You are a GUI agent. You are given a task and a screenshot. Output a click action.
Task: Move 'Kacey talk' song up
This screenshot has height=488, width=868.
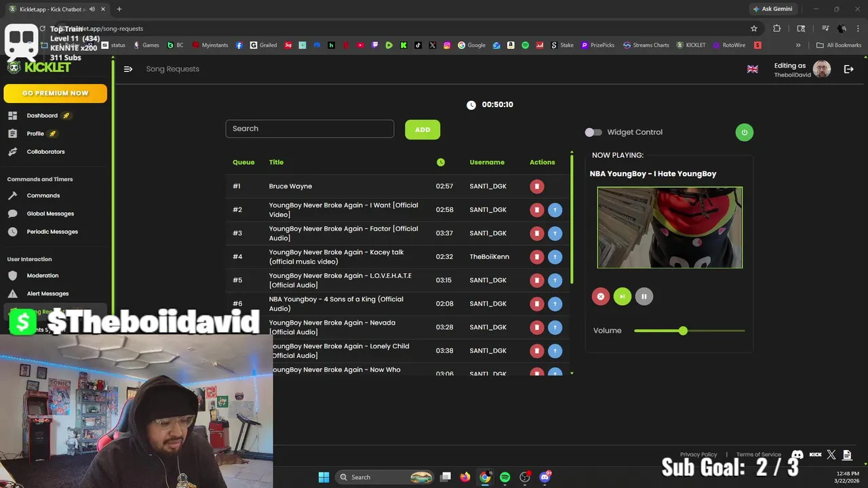point(555,257)
